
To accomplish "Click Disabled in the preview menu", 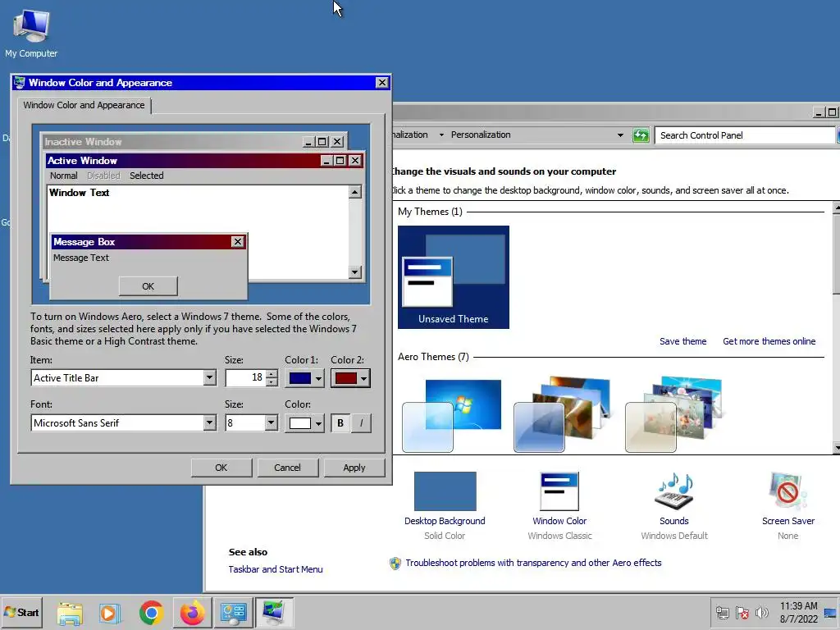I will (103, 176).
